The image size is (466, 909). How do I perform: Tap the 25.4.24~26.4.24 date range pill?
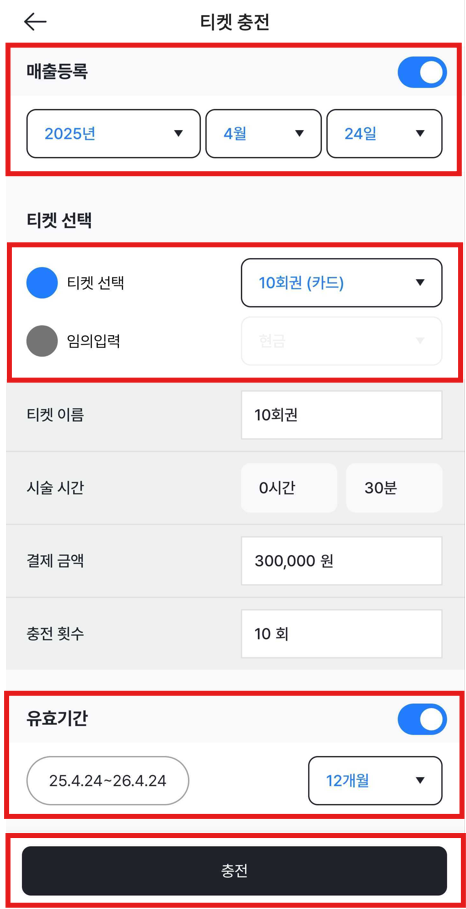108,780
